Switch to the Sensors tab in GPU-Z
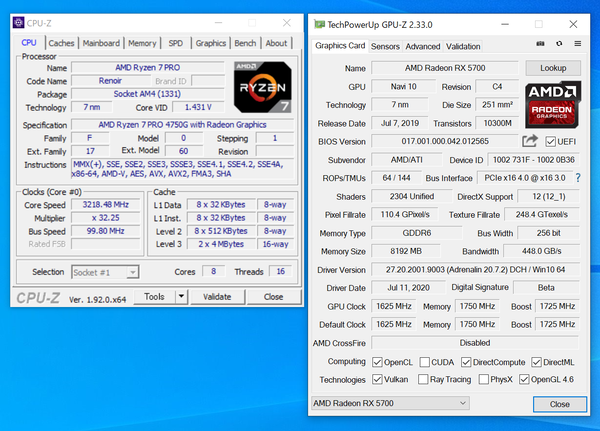Screen dimensions: 600x431 pos(385,46)
